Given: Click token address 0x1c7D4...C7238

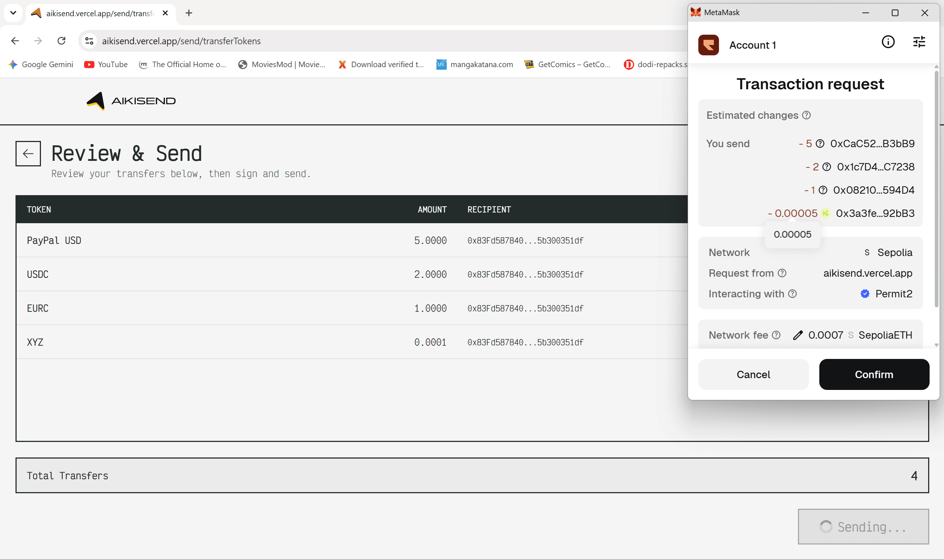Looking at the screenshot, I should pos(876,167).
